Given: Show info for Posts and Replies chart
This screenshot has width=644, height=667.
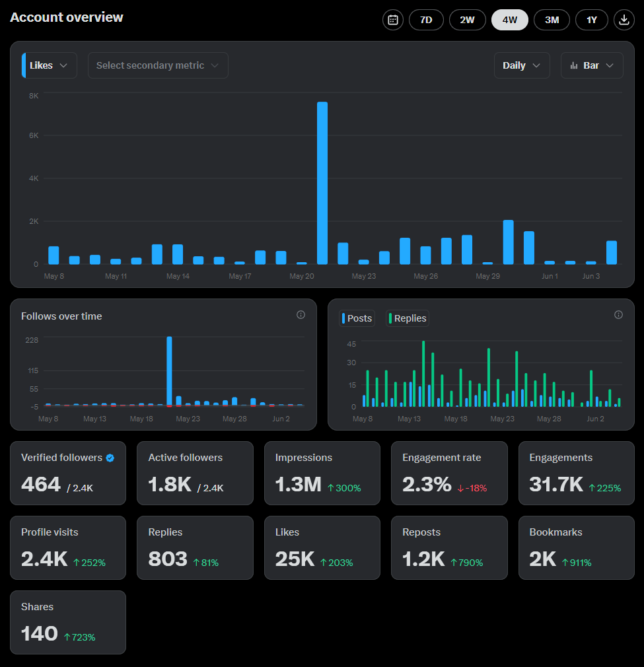Looking at the screenshot, I should coord(618,315).
